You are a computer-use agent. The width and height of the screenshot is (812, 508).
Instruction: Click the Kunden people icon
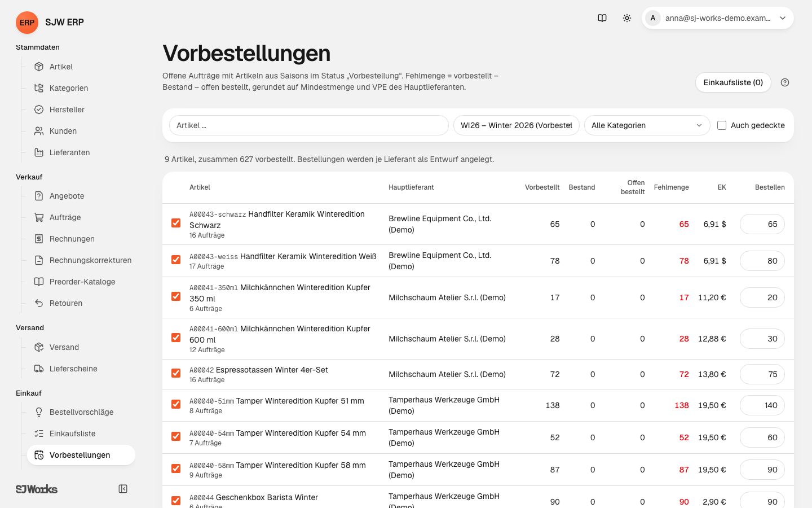point(39,131)
